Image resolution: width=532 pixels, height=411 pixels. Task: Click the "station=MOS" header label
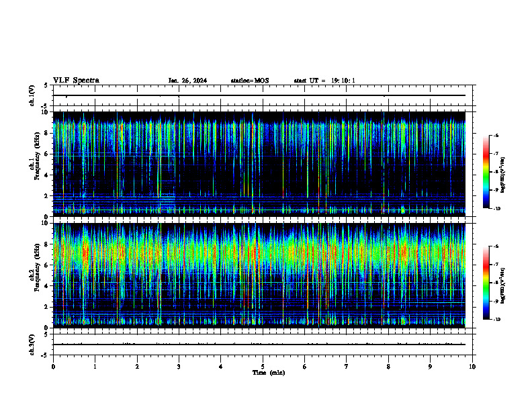[250, 81]
